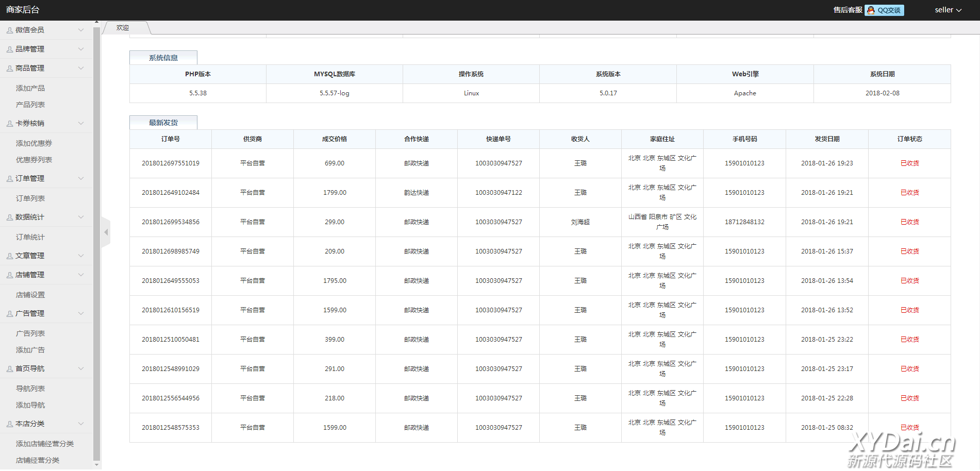Open 订单统计 in the sidebar
Image resolution: width=980 pixels, height=471 pixels.
click(30, 237)
